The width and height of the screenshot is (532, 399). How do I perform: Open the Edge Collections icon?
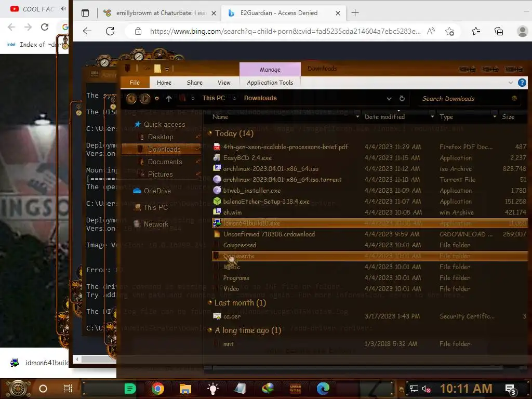(498, 31)
